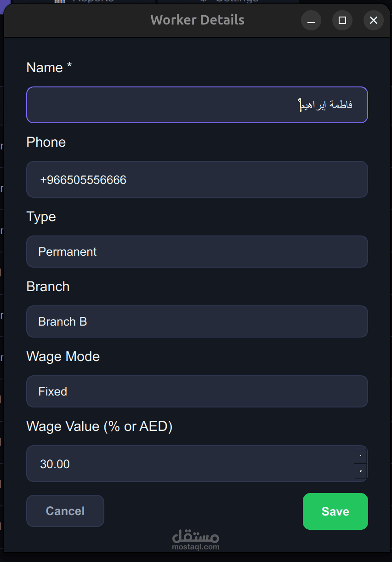This screenshot has height=562, width=392.
Task: Expand the Branch dropdown showing Branch B
Action: pos(197,321)
